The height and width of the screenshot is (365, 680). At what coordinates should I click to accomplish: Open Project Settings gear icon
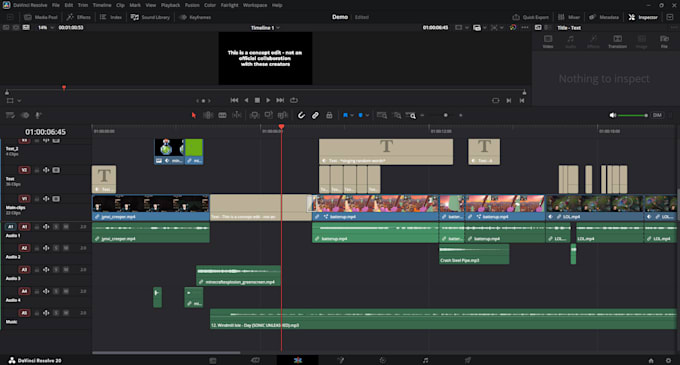pos(668,361)
